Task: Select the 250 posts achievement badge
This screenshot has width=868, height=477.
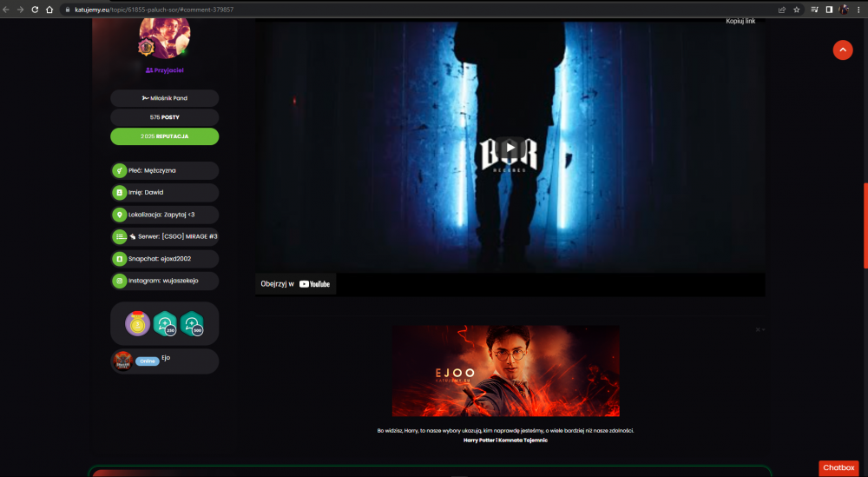Action: [164, 323]
